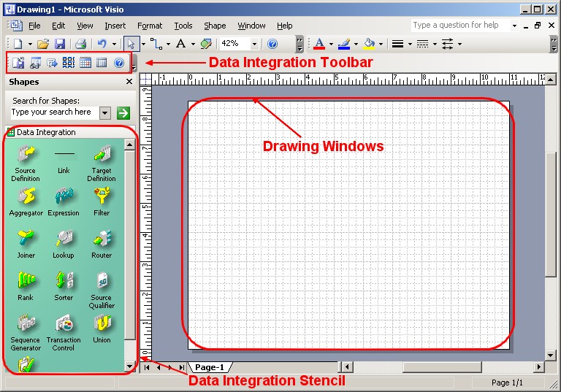Screen dimensions: 561x392
Task: Select the Connector tool
Action: point(156,44)
